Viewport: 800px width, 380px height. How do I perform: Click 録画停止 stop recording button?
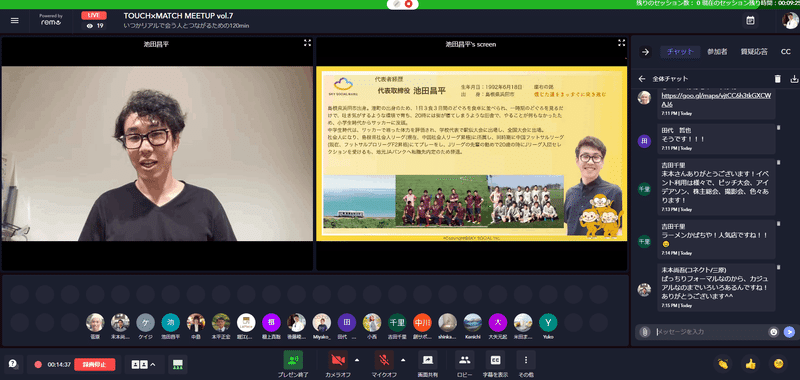click(x=94, y=364)
